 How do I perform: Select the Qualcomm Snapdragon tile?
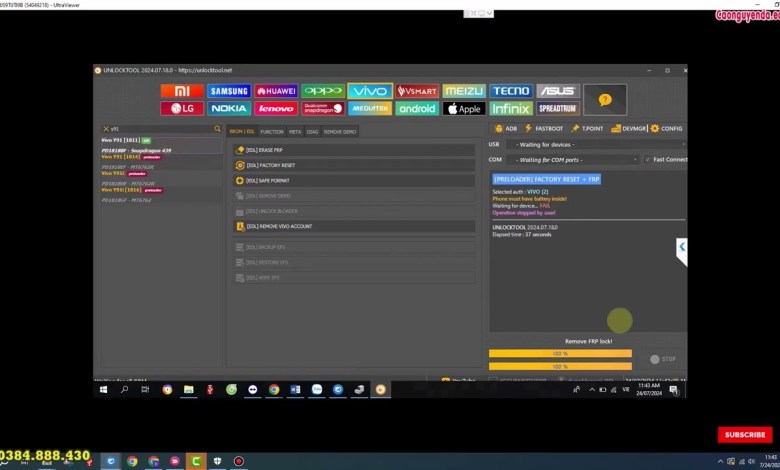(323, 108)
